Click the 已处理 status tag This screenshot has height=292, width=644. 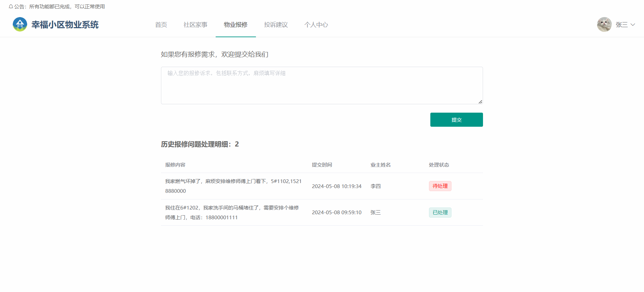pos(440,213)
